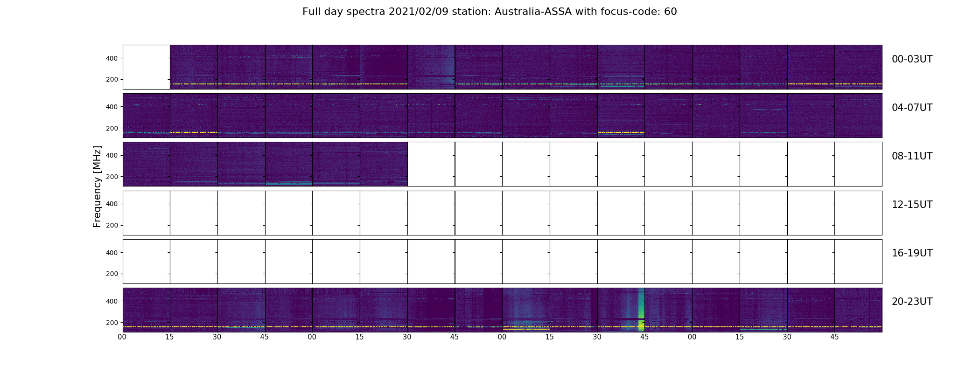
Task: Click the 12-15UT row label
Action: pyautogui.click(x=912, y=205)
